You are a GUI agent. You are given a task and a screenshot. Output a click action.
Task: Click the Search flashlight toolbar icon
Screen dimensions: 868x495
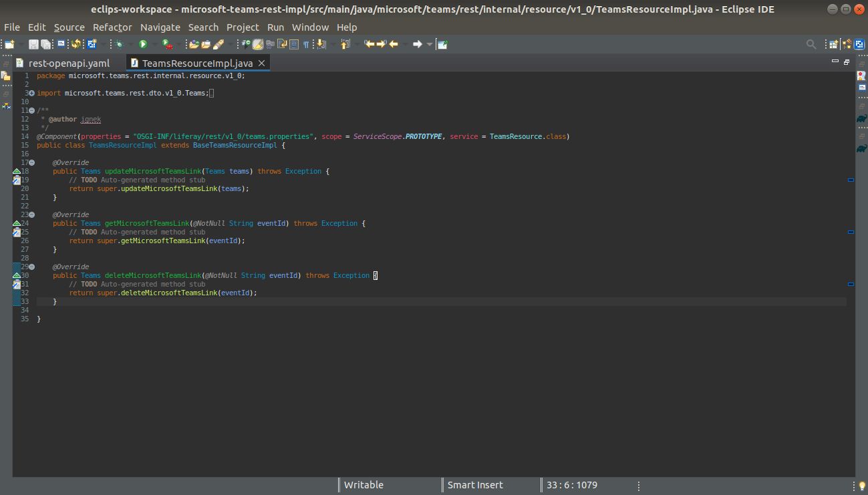[218, 44]
